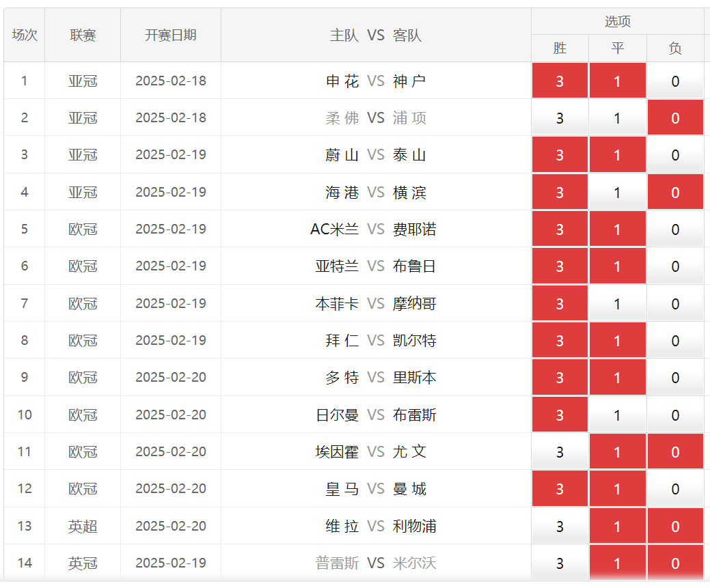Click the 选项 header cell
The image size is (710, 588).
click(x=618, y=21)
